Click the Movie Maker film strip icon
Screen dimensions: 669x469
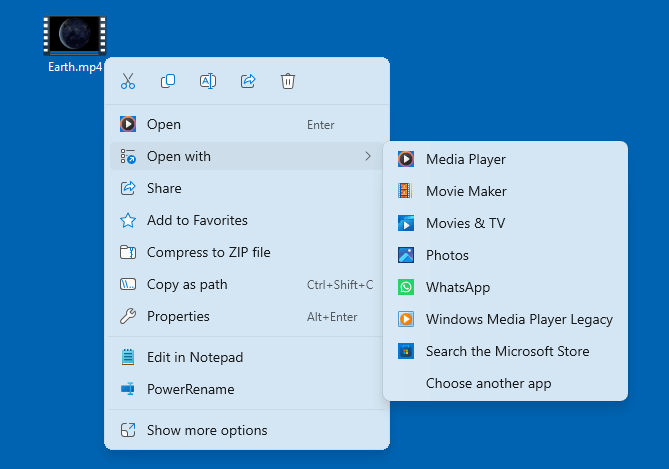[405, 191]
